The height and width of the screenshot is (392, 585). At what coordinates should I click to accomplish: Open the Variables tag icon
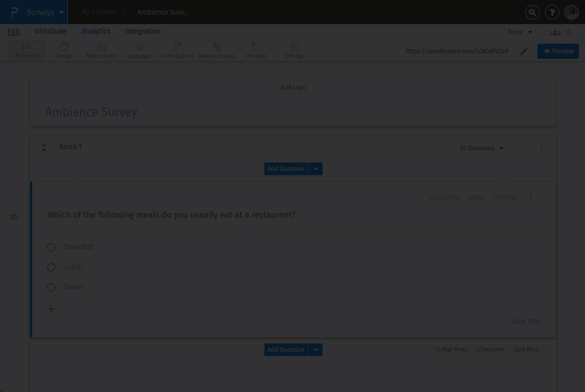[256, 47]
